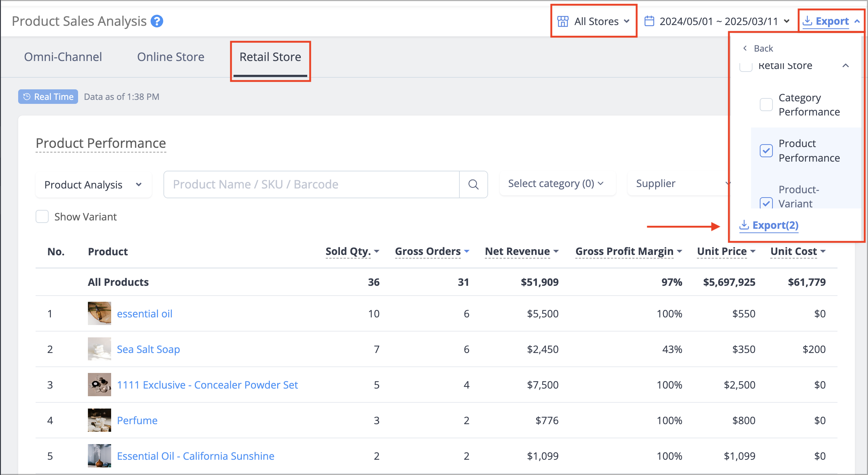Switch to the Online Store tab
Screen dimensions: 868x475
tap(171, 57)
